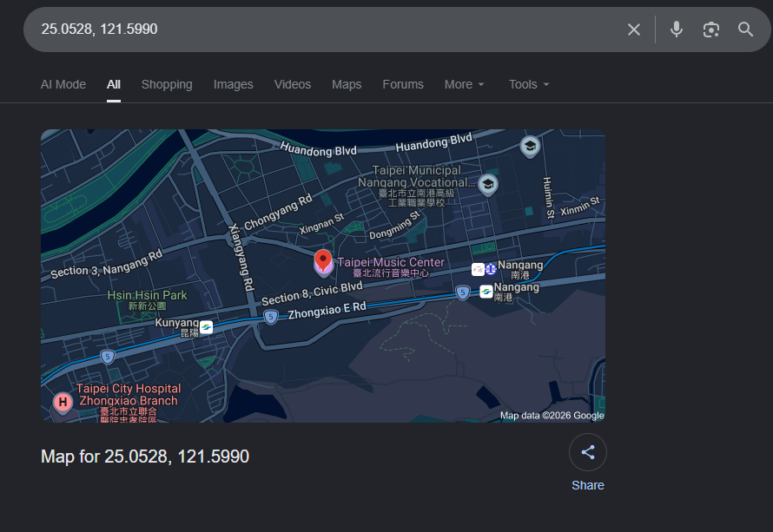Image resolution: width=773 pixels, height=532 pixels.
Task: Click Nangang Vocational school icon
Action: coord(487,185)
